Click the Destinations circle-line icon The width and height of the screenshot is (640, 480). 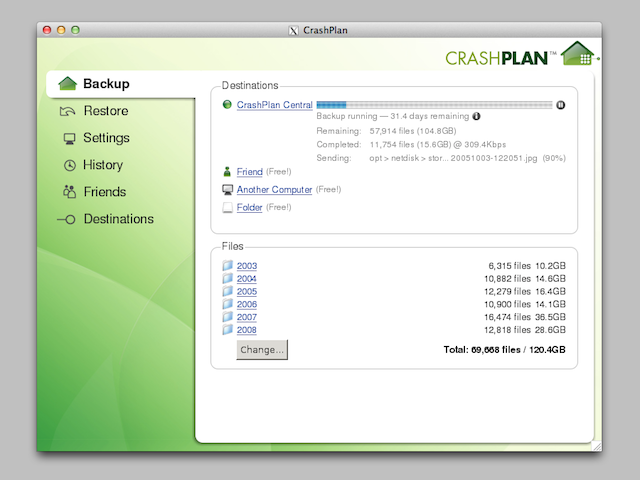point(67,220)
